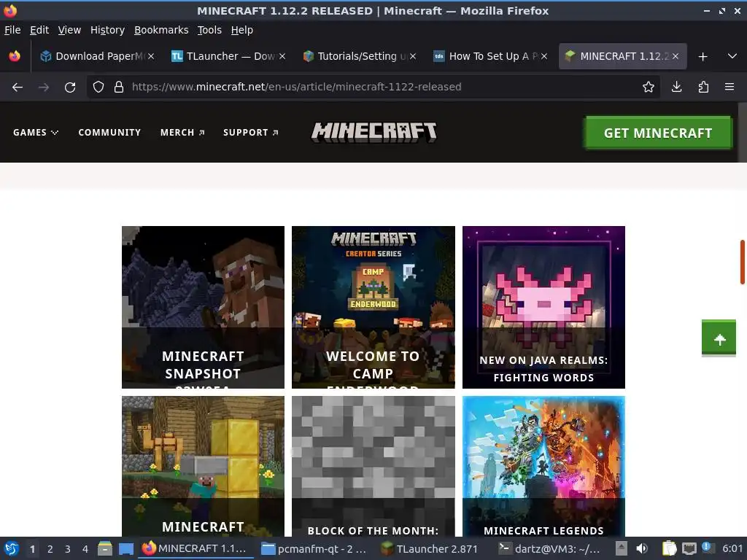This screenshot has width=747, height=560.
Task: Click the eject removable media tray icon
Action: 622,548
